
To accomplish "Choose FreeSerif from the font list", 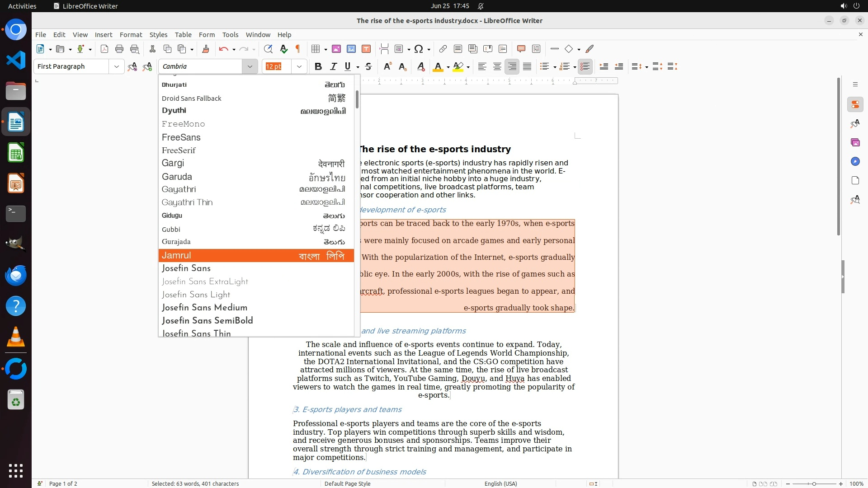I will click(x=179, y=150).
